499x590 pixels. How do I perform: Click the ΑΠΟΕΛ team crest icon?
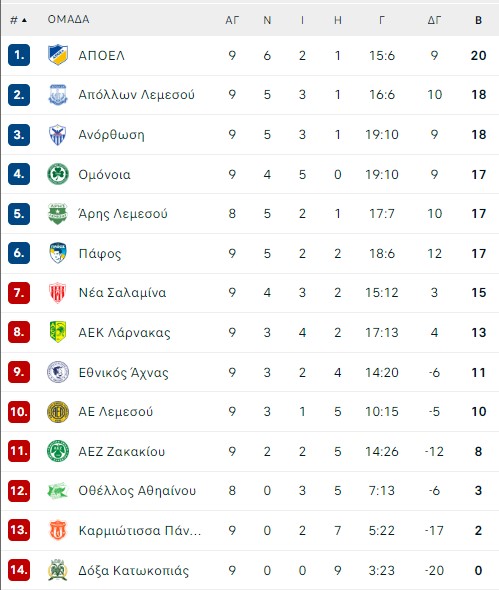pos(58,55)
